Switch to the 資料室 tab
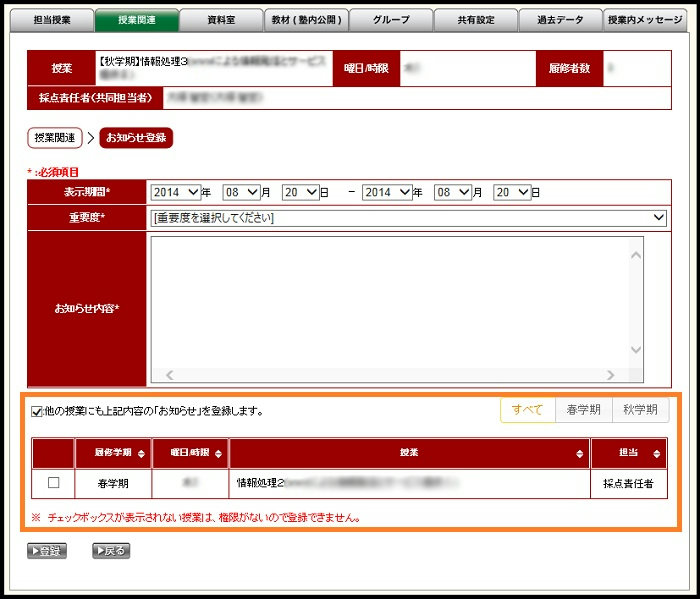700x599 pixels. 222,19
